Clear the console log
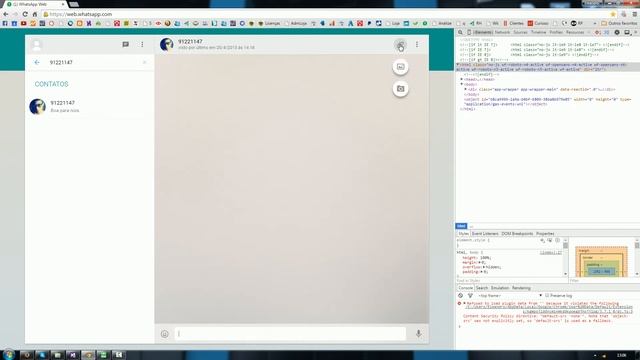The height and width of the screenshot is (360, 640). tap(460, 296)
